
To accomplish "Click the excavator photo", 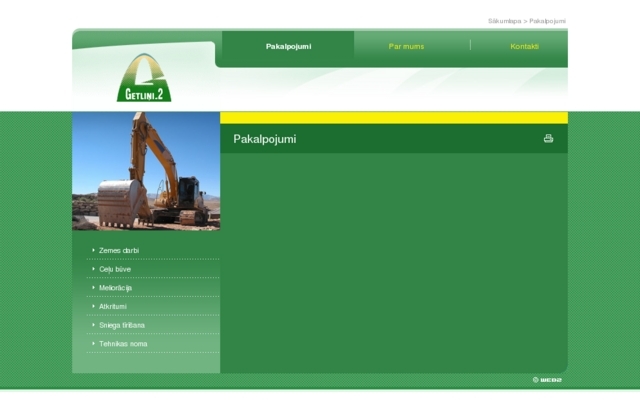I will (146, 171).
